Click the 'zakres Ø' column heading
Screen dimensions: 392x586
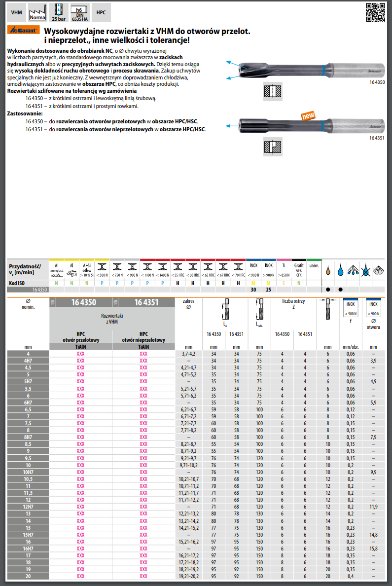[188, 304]
